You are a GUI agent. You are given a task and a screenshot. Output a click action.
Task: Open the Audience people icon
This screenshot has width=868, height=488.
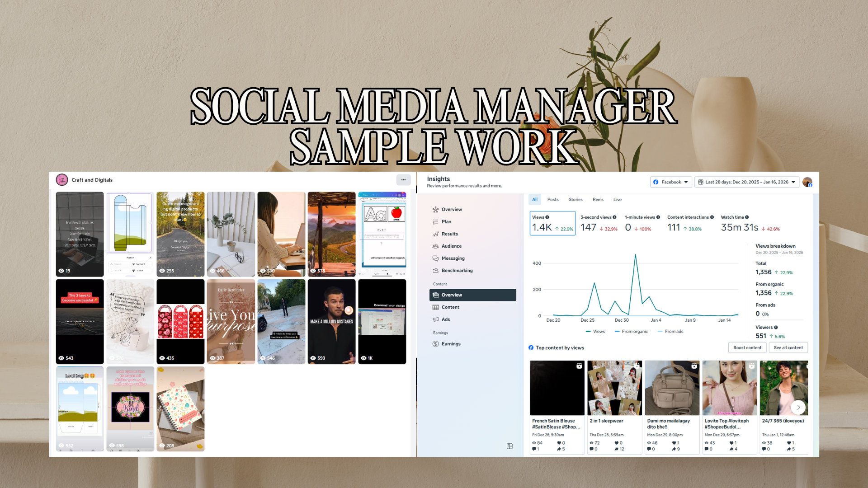435,246
